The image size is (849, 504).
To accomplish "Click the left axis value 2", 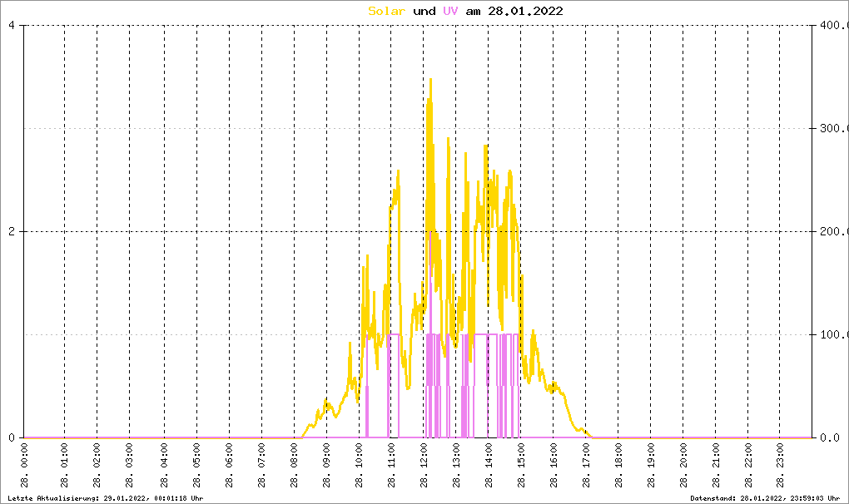I will [12, 231].
